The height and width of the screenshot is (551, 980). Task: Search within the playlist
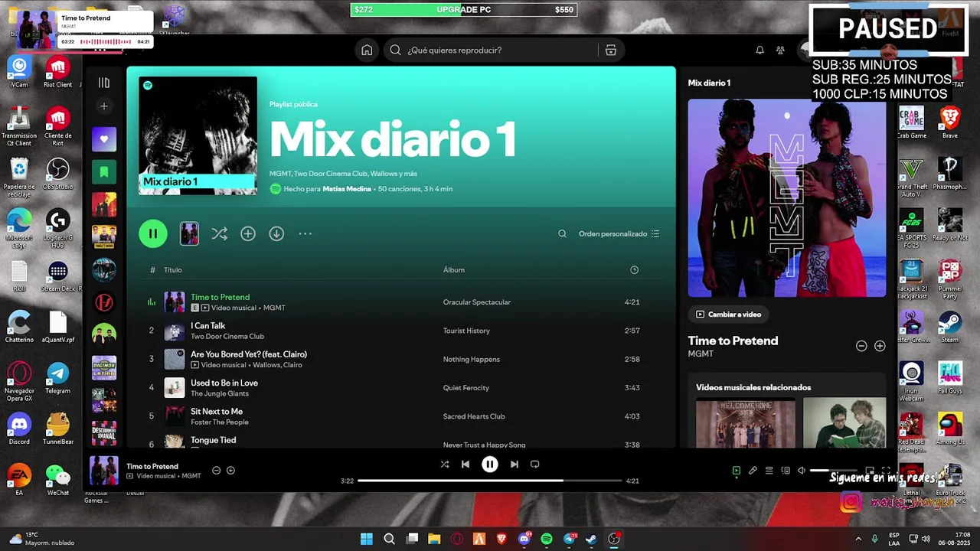point(562,234)
